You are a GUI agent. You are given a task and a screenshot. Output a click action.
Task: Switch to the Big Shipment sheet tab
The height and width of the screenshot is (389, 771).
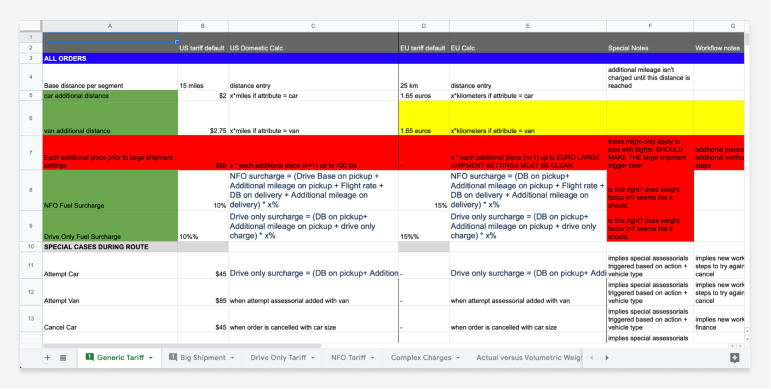click(x=202, y=358)
